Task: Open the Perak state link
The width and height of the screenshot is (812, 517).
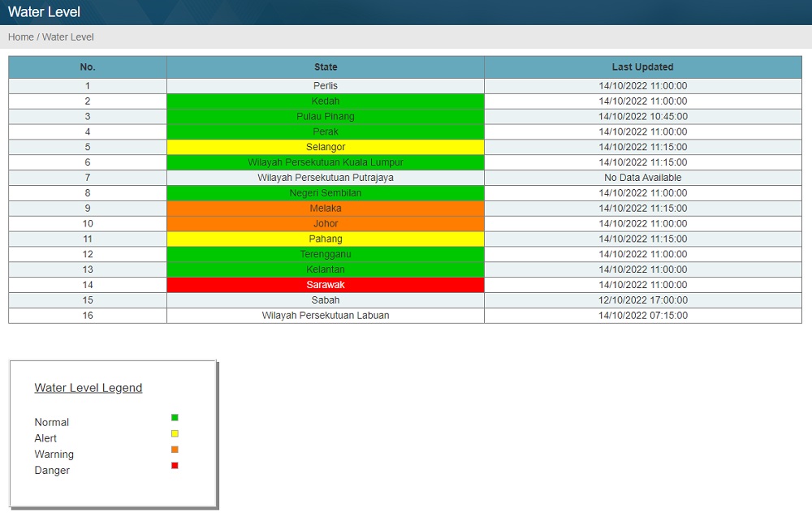Action: (326, 132)
